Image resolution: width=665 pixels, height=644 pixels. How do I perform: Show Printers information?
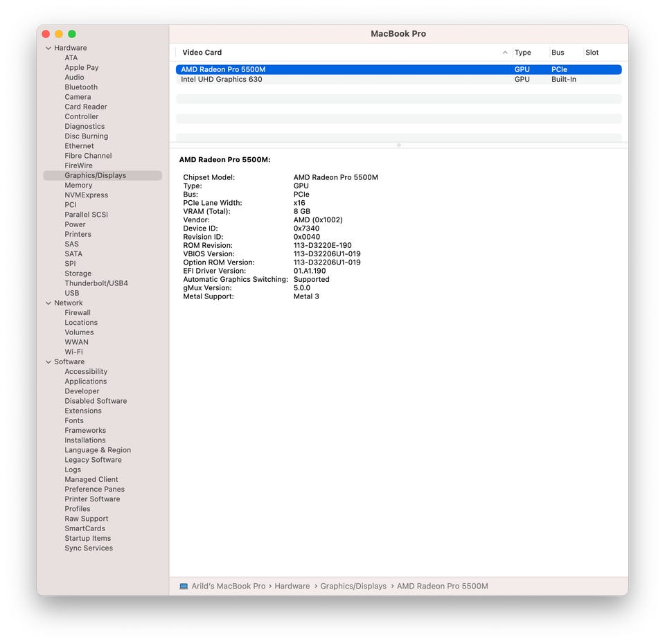(x=78, y=234)
